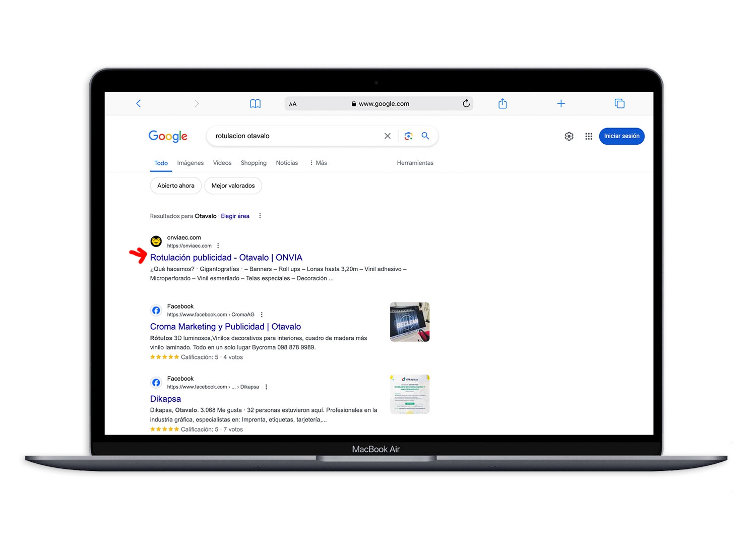Add a new tab with plus icon
Viewport: 756px width, 546px height.
[x=561, y=103]
